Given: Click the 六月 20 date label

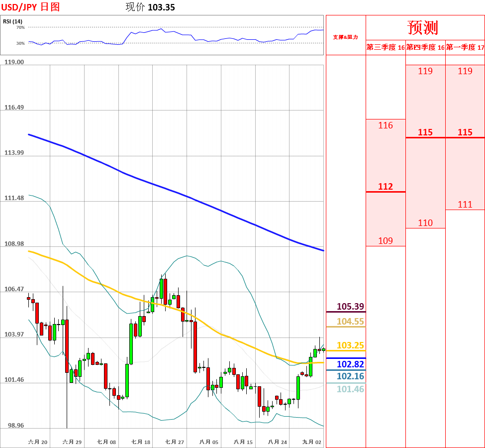Looking at the screenshot, I should (38, 442).
